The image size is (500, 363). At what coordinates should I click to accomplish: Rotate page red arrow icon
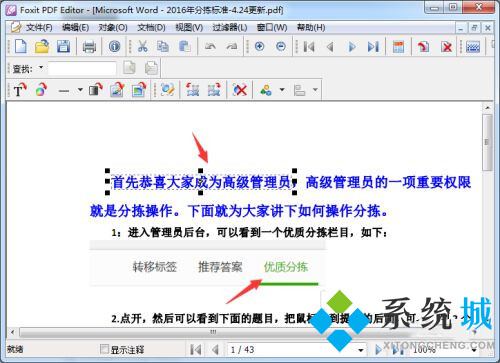[423, 47]
